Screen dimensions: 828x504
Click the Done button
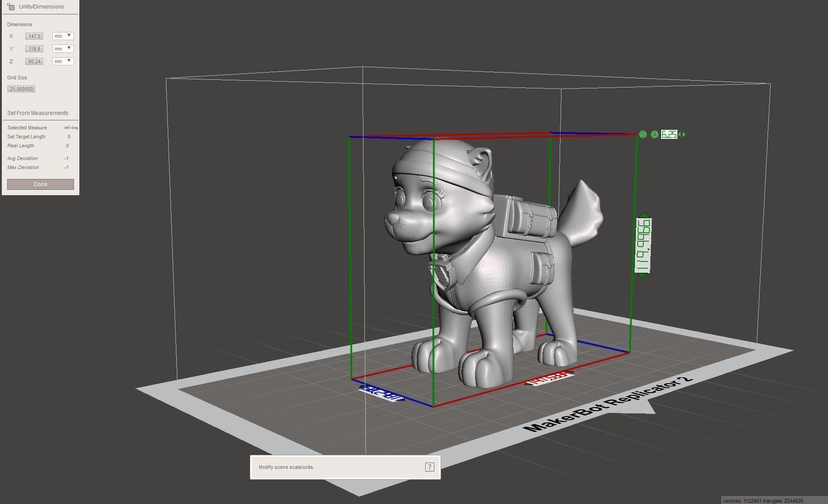pos(41,184)
